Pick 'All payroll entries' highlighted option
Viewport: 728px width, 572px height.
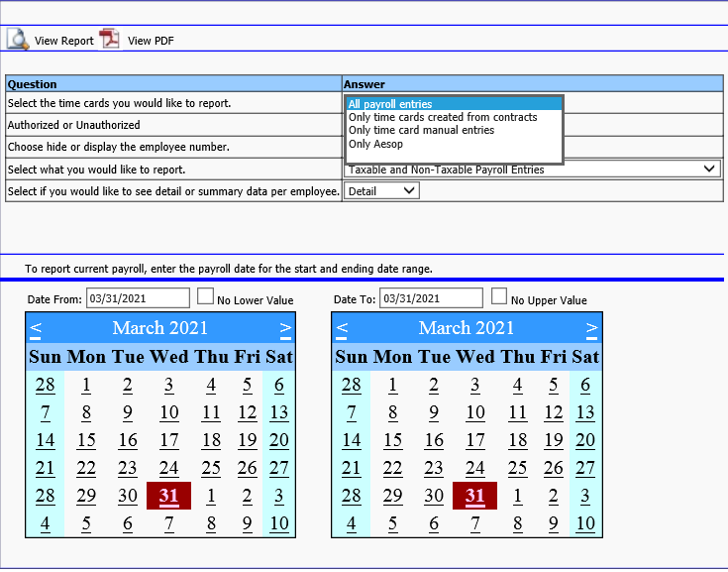pyautogui.click(x=390, y=104)
